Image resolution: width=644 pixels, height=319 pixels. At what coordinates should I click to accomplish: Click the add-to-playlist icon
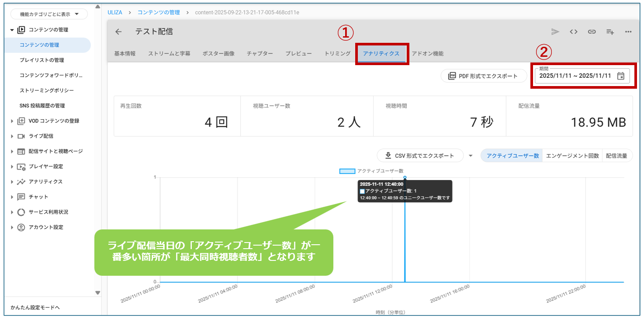610,32
